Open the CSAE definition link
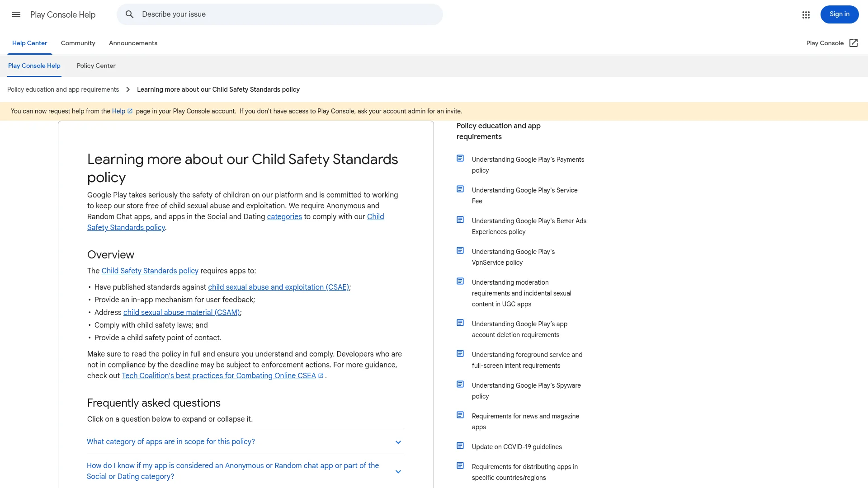The width and height of the screenshot is (868, 488). click(278, 287)
